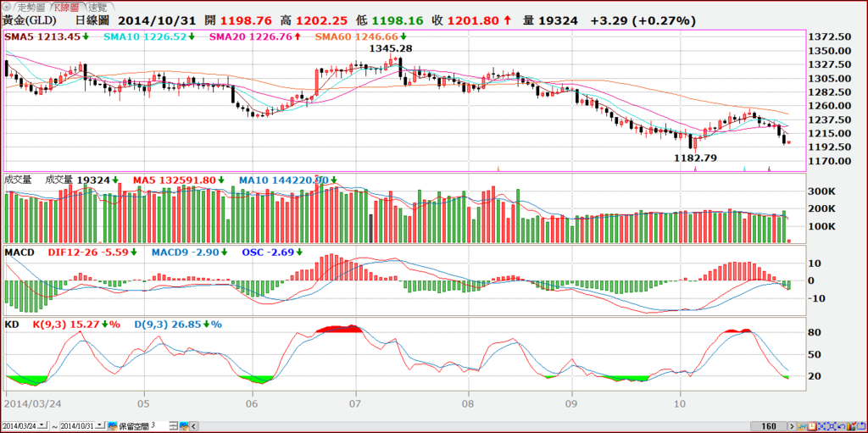868x433 pixels.
Task: Click the shrink chart dotted-square icon
Action: pos(821,426)
